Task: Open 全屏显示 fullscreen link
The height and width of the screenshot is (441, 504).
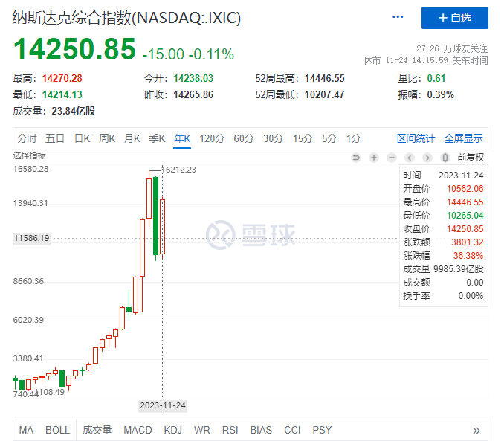Action: [464, 138]
